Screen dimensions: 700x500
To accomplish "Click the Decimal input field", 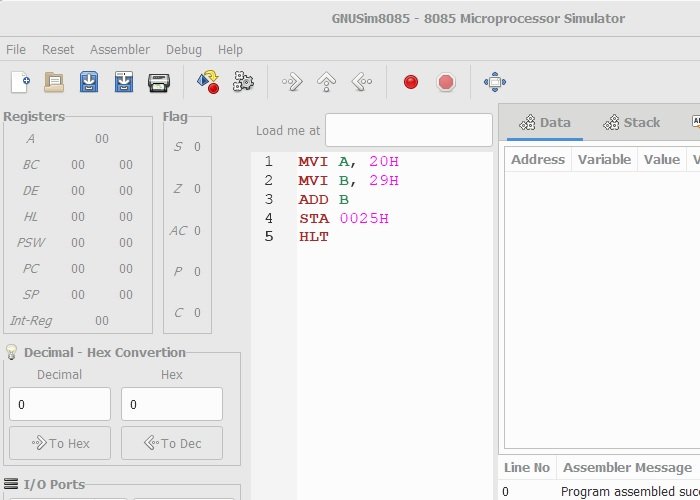I will [x=60, y=404].
